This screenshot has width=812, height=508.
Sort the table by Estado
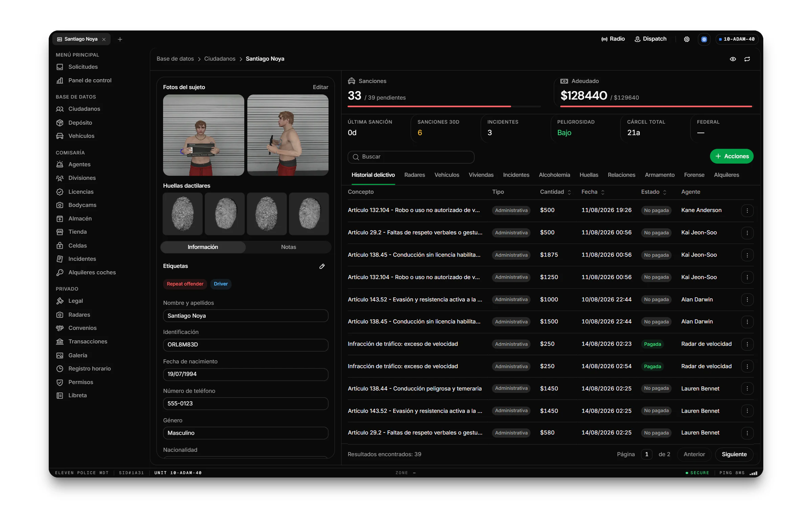(654, 192)
